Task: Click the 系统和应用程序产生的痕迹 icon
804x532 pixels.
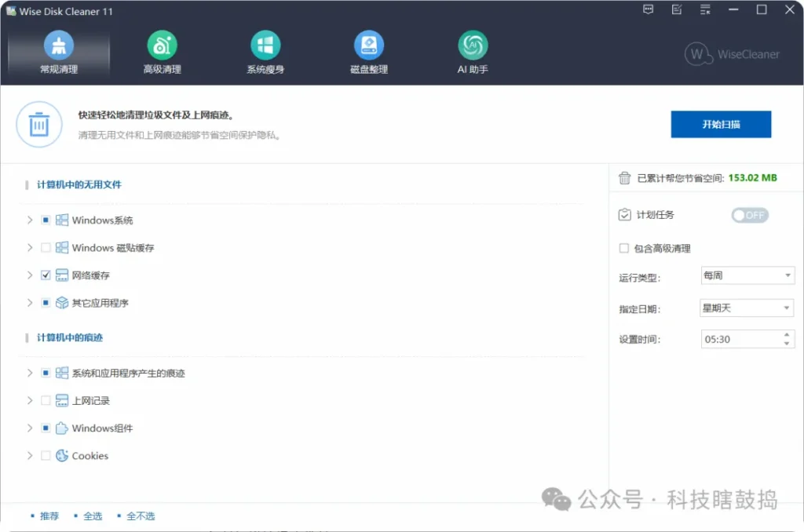Action: [61, 373]
